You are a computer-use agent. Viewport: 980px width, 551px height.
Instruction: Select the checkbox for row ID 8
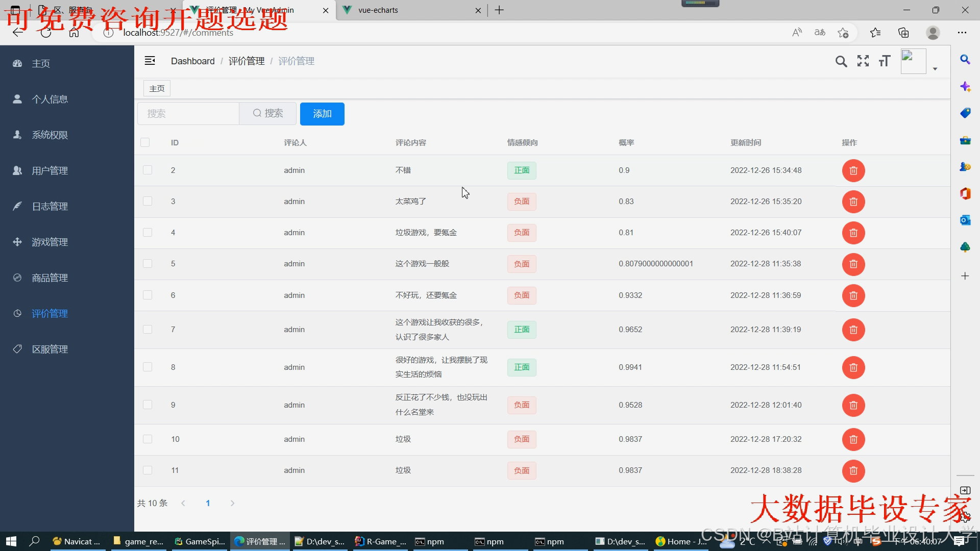[148, 367]
